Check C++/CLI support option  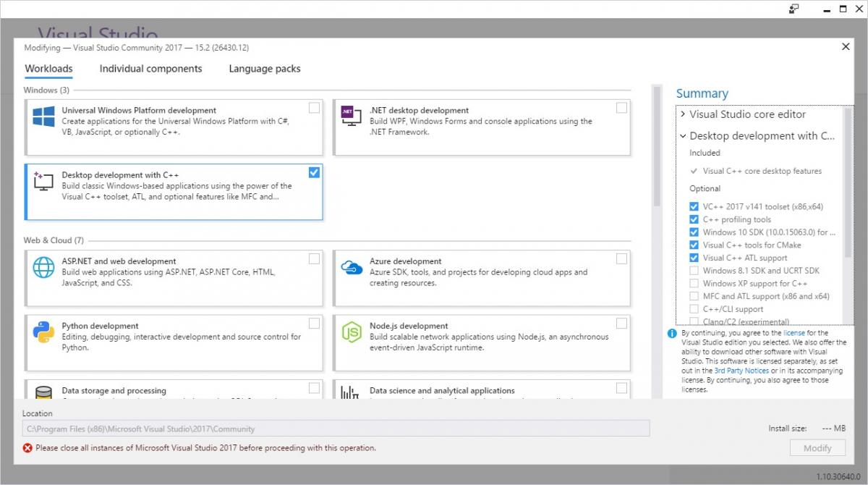pyautogui.click(x=694, y=309)
